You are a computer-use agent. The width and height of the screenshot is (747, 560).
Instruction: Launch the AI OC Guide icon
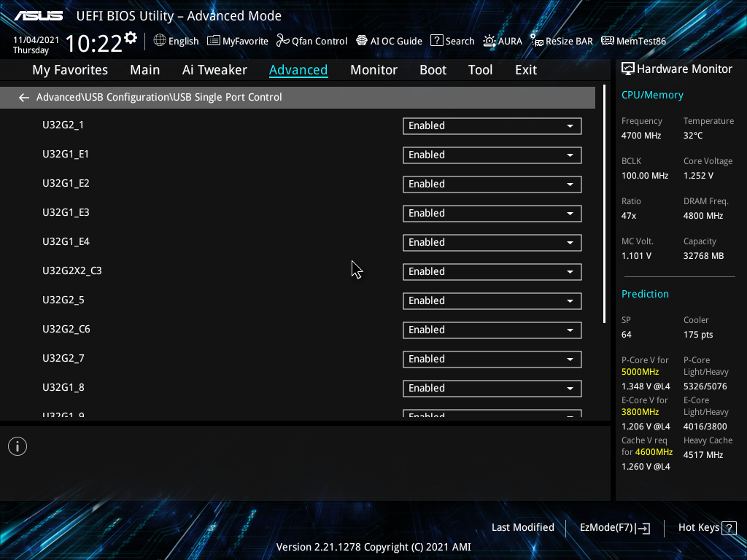362,41
